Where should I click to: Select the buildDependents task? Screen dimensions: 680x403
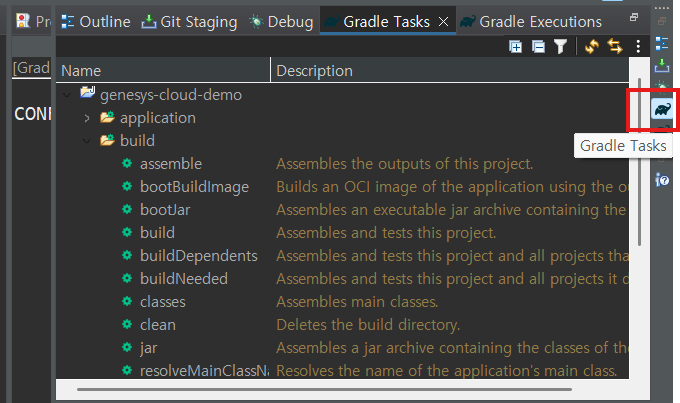click(x=199, y=256)
